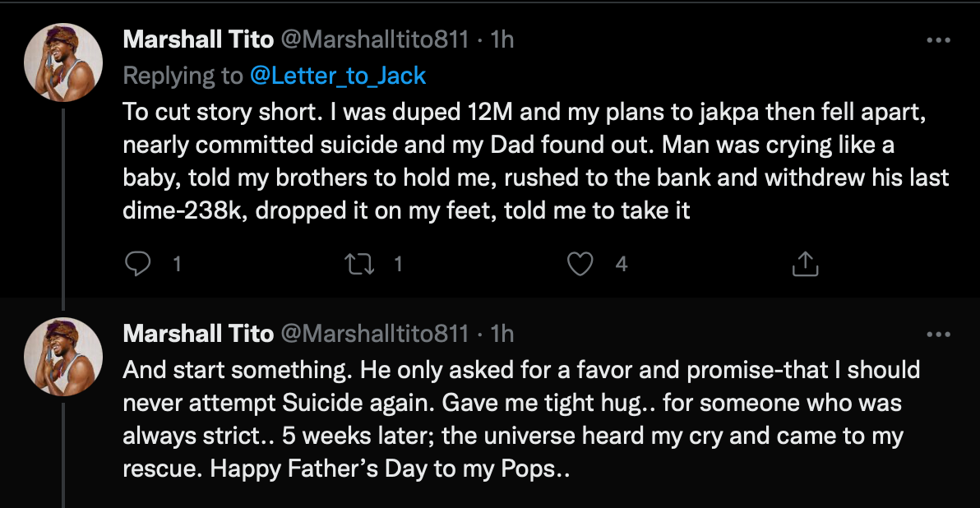Click the @Marshalltito811 handle on the second tweet
Image resolution: width=980 pixels, height=508 pixels.
374,334
